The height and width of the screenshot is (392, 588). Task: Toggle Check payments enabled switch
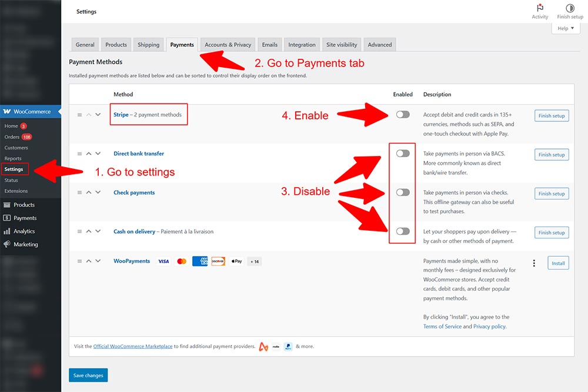[403, 192]
